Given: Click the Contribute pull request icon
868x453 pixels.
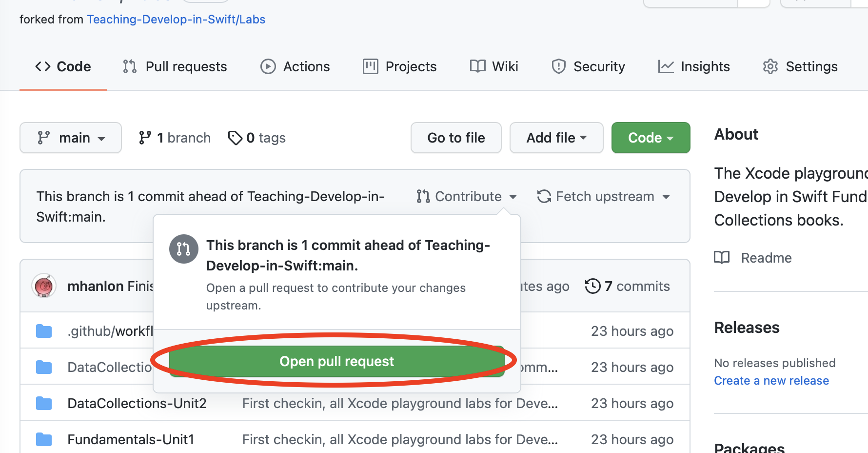Looking at the screenshot, I should click(x=423, y=196).
